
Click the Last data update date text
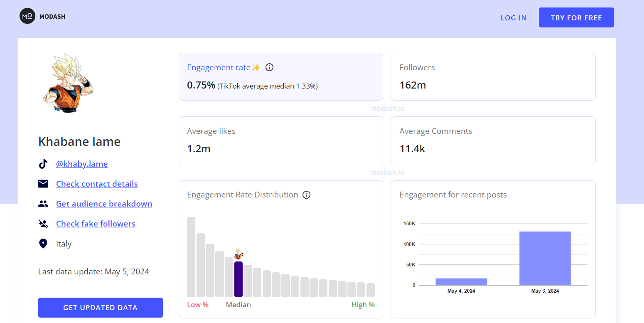(93, 271)
